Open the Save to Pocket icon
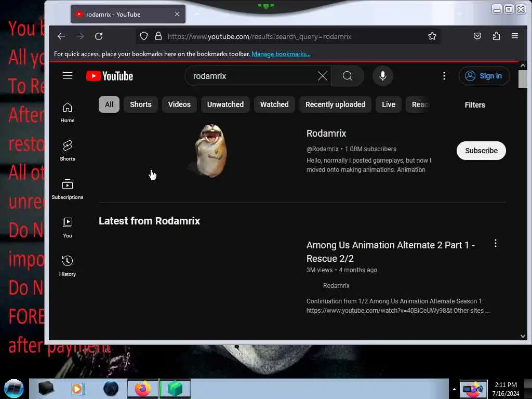This screenshot has height=399, width=532. click(477, 36)
